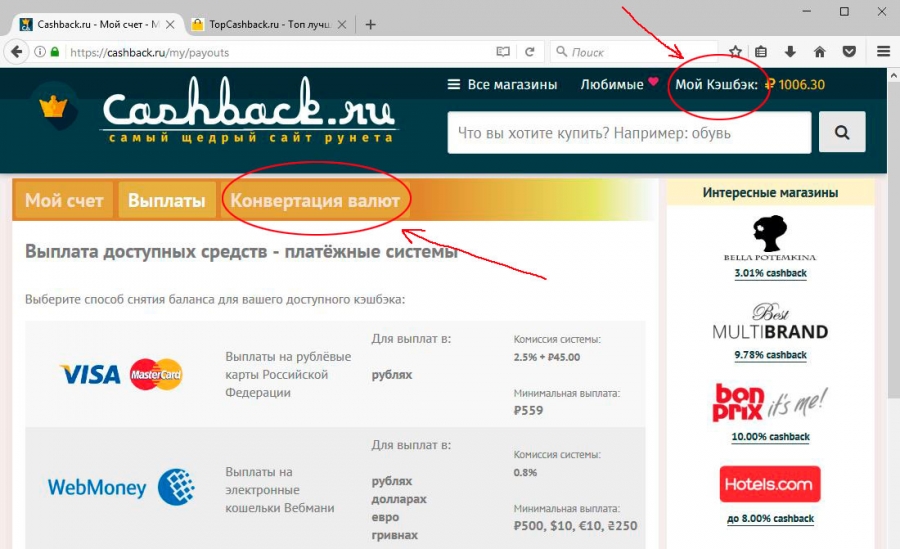Click the crown logo icon
Viewport: 900px width, 549px height.
click(x=53, y=106)
